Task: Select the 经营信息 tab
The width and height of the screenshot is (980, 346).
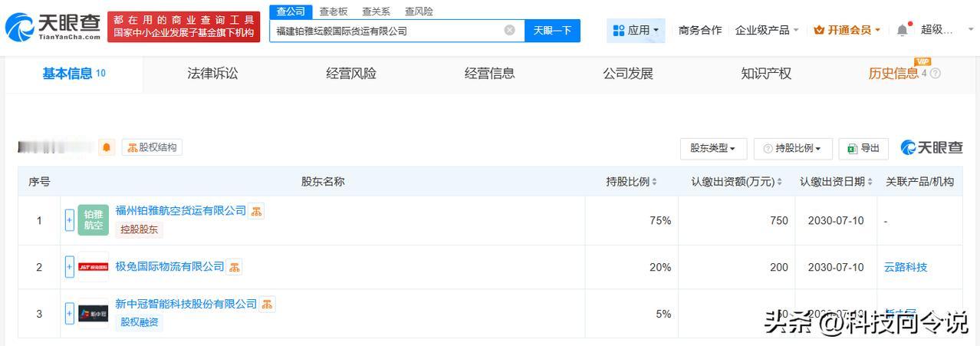Action: (489, 74)
